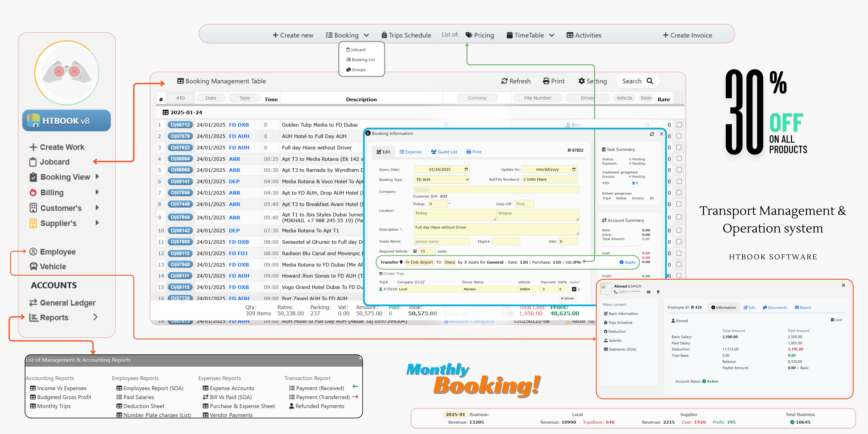Open General Ledger arrows icon
Viewport: 868px width, 434px height.
[x=33, y=303]
